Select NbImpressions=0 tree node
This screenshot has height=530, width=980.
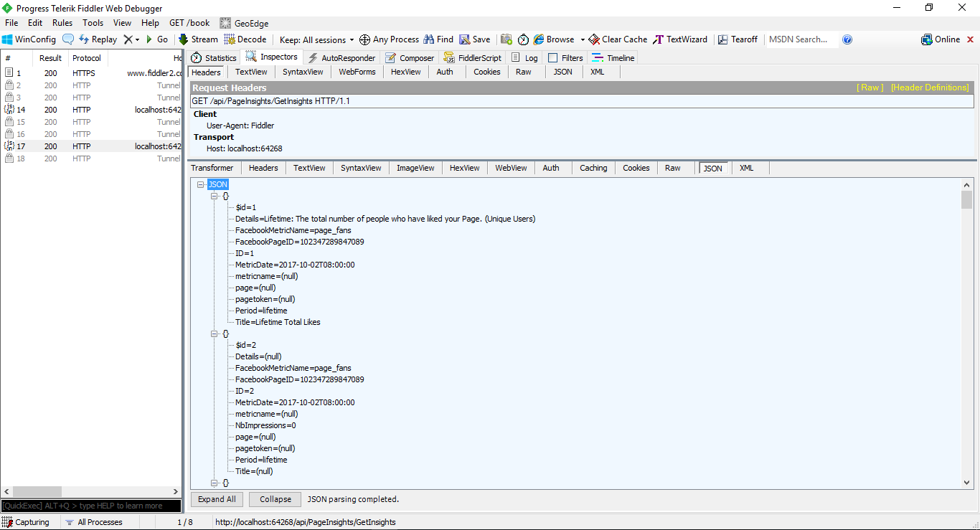click(x=265, y=425)
